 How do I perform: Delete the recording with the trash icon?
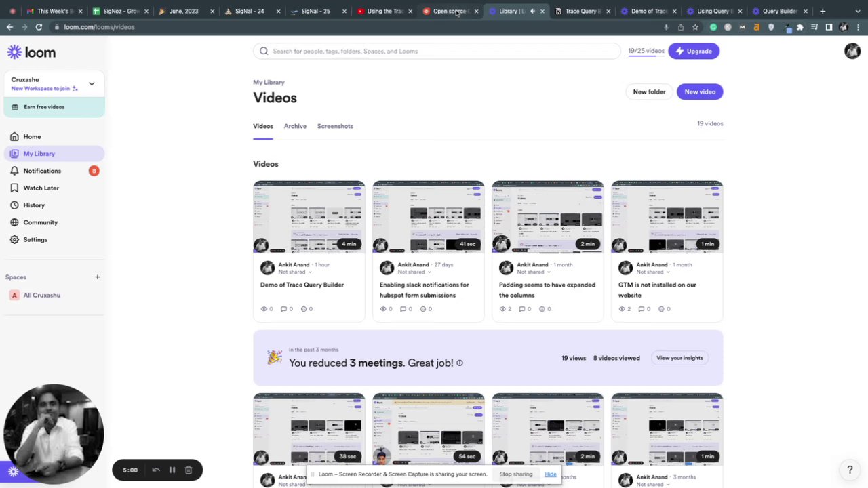pos(189,470)
